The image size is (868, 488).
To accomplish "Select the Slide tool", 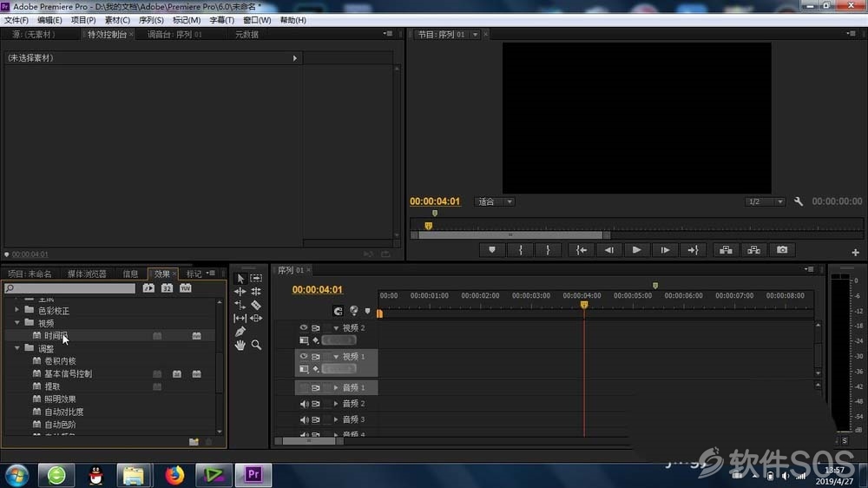I will [256, 318].
